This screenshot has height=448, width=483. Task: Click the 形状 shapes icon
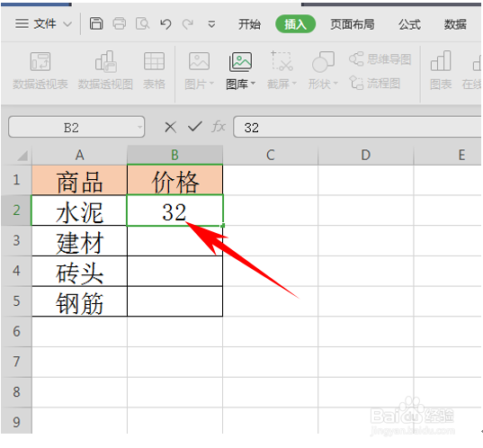coord(323,61)
